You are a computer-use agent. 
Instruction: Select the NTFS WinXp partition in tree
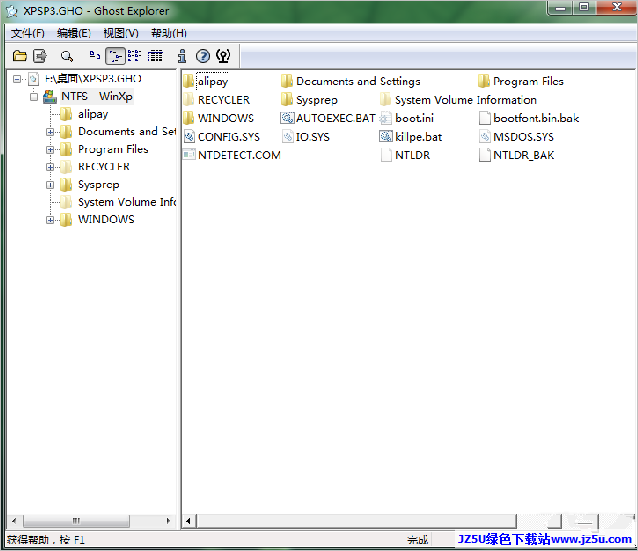click(x=97, y=96)
